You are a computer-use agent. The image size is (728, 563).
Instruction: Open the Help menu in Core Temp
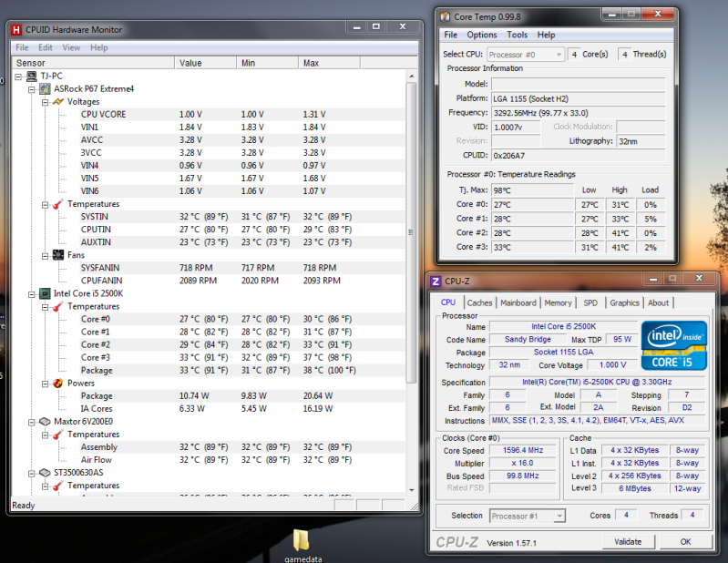pos(546,35)
